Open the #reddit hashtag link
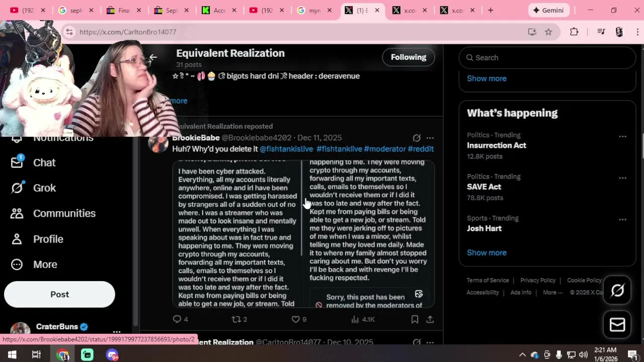The height and width of the screenshot is (362, 644). 421,149
